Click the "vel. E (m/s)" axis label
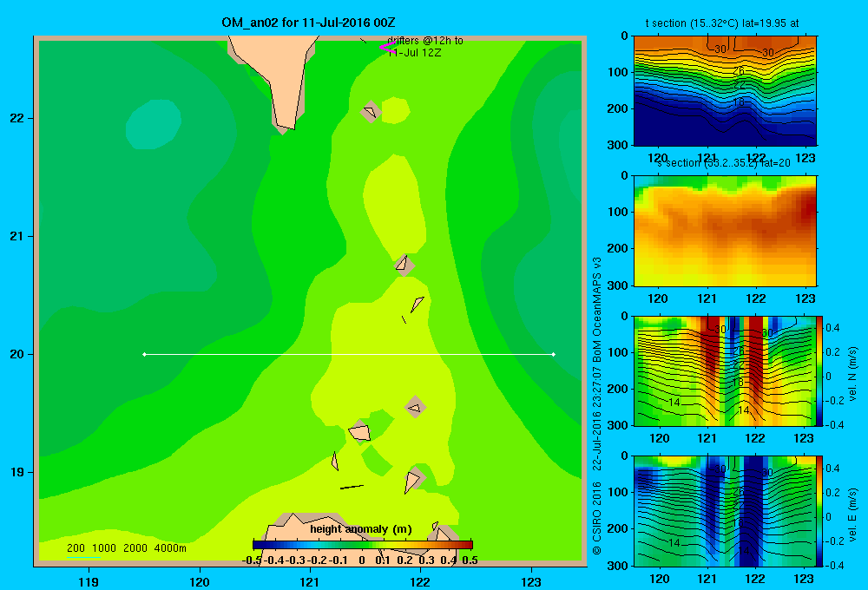The height and width of the screenshot is (590, 868). tap(853, 514)
